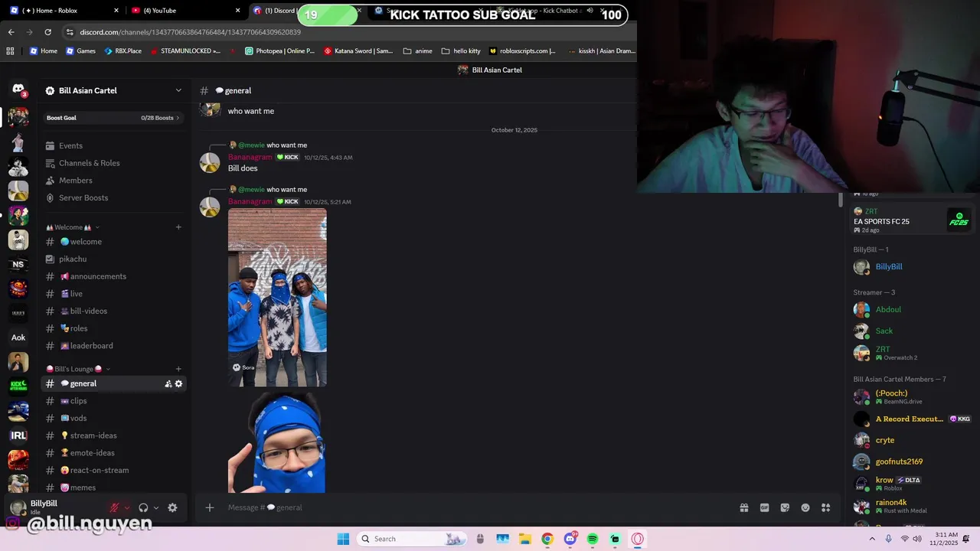Open the gift icon in message bar

[744, 507]
